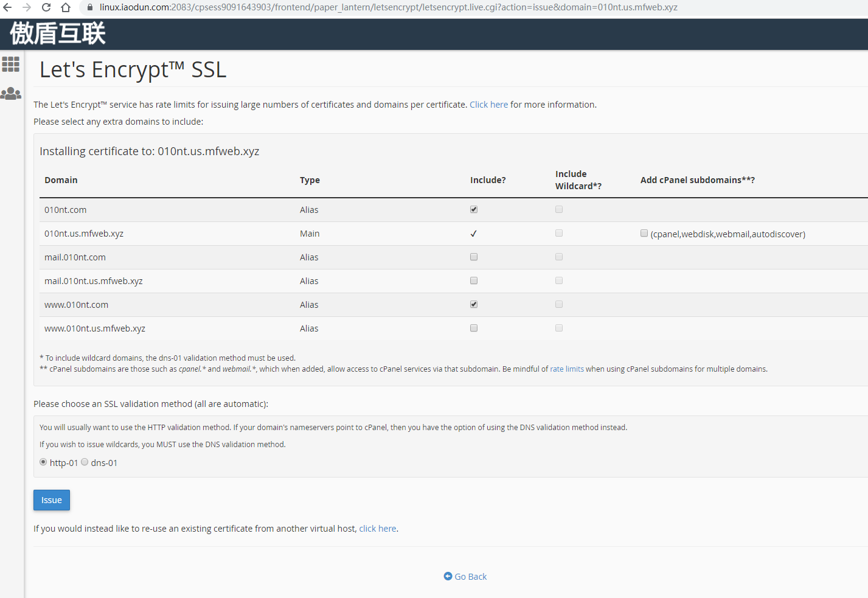The height and width of the screenshot is (598, 868).
Task: Click the browser back arrow
Action: click(x=7, y=7)
